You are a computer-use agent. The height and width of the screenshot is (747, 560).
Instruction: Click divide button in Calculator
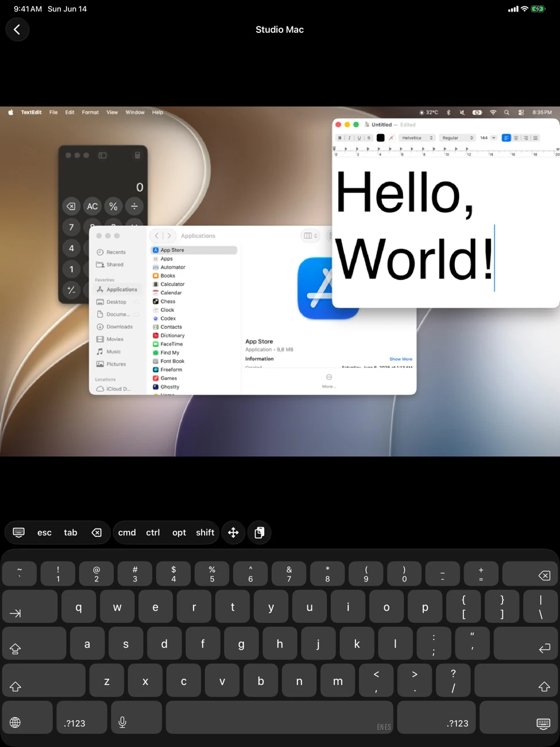[x=134, y=206]
